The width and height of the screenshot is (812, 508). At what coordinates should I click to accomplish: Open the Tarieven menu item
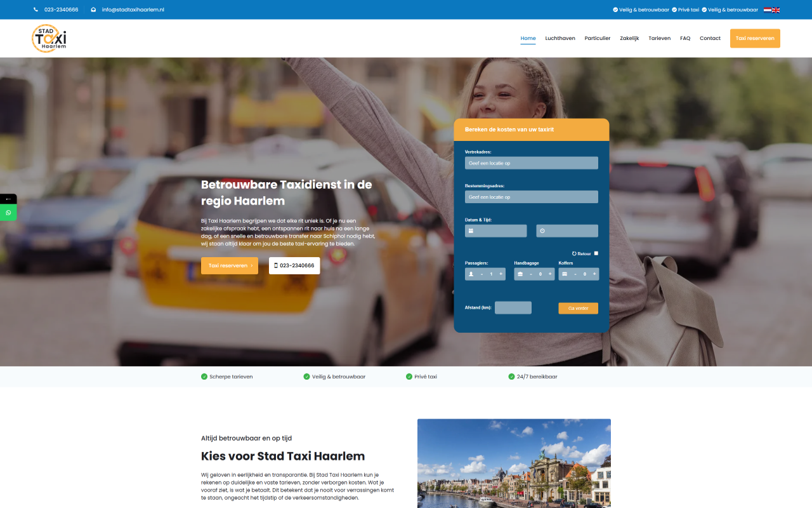pos(659,38)
